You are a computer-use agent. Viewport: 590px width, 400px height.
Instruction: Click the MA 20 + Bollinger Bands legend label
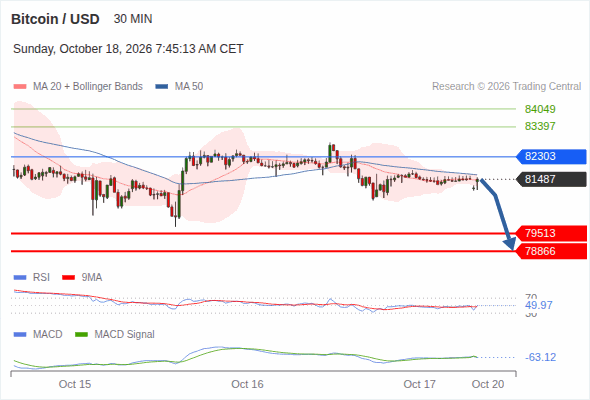88,87
